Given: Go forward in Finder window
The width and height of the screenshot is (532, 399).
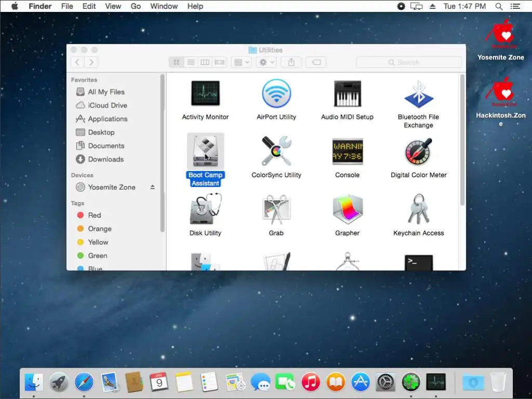Looking at the screenshot, I should (91, 62).
